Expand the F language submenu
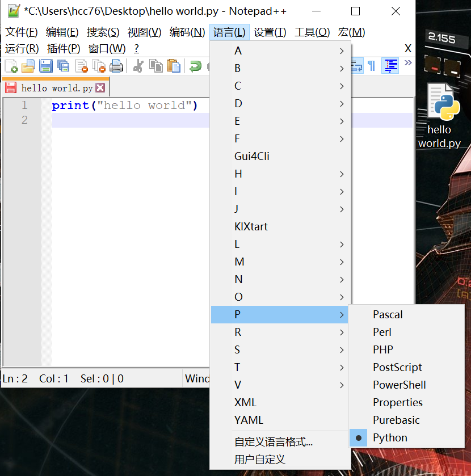Screen dimensions: 471x476 click(280, 139)
